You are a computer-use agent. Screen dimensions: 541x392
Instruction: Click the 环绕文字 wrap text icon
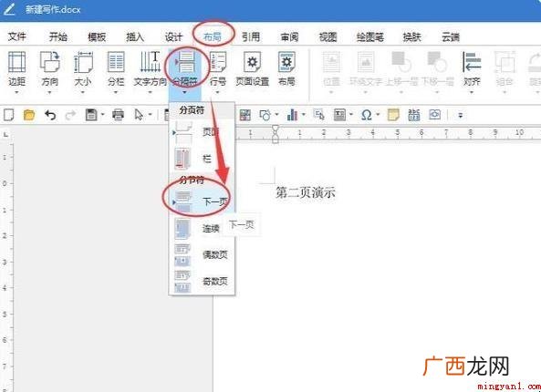pos(366,63)
